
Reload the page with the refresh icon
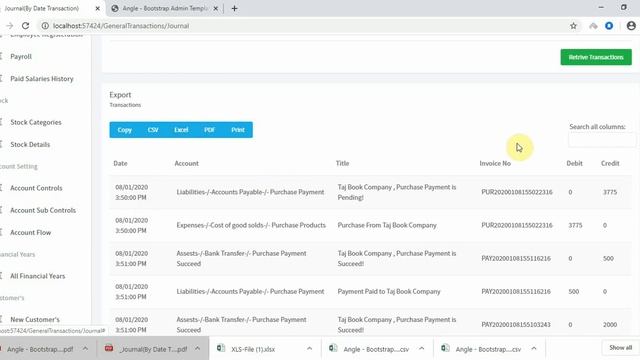pyautogui.click(x=25, y=26)
